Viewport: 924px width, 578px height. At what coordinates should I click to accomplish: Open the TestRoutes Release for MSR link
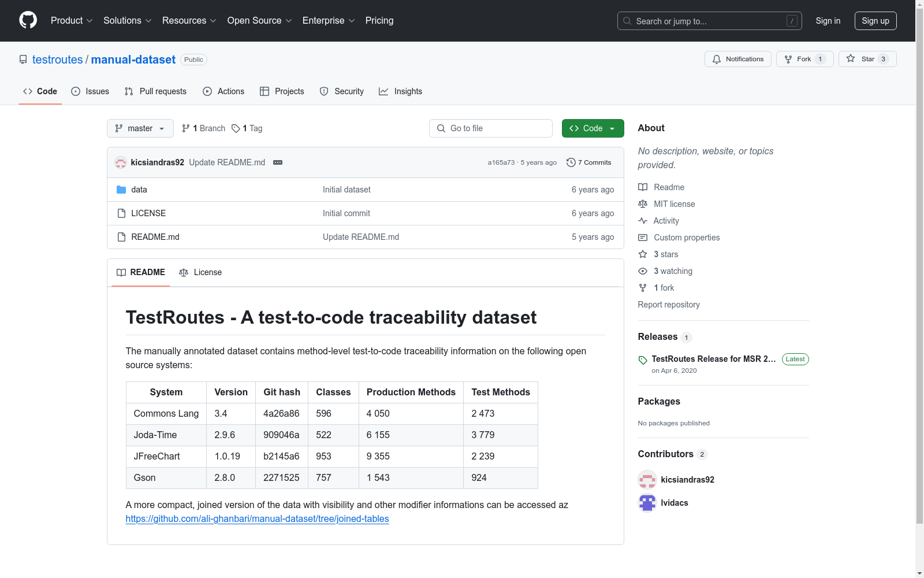click(x=714, y=359)
